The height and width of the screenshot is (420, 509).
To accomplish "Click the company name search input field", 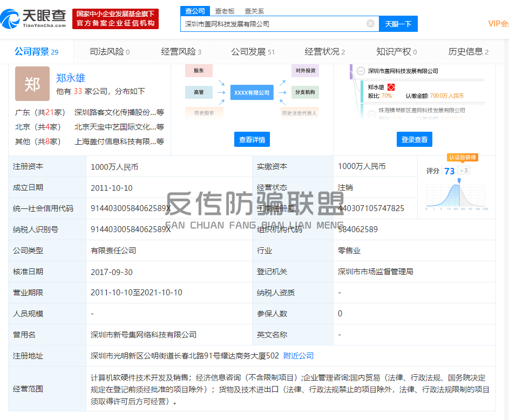I will coord(273,24).
